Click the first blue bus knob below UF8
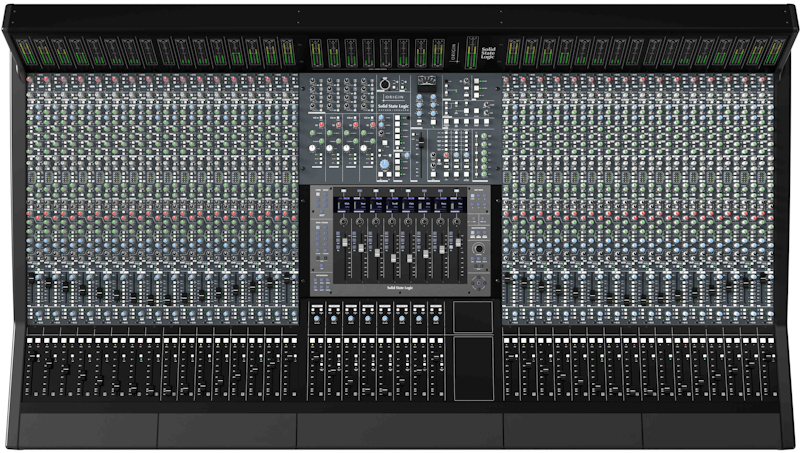 [x=317, y=318]
